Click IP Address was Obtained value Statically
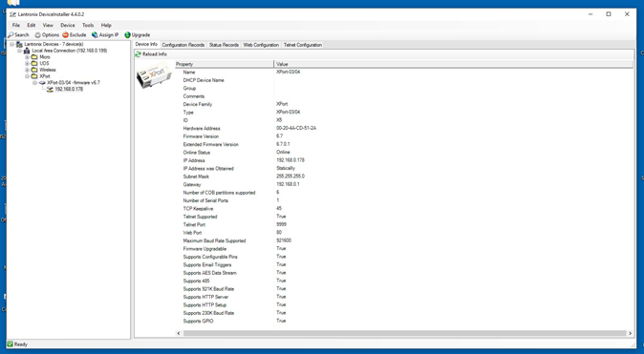The image size is (644, 354). (286, 169)
